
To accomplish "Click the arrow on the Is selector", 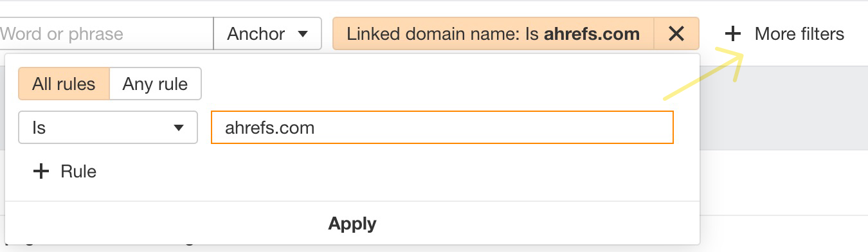I will click(x=179, y=128).
